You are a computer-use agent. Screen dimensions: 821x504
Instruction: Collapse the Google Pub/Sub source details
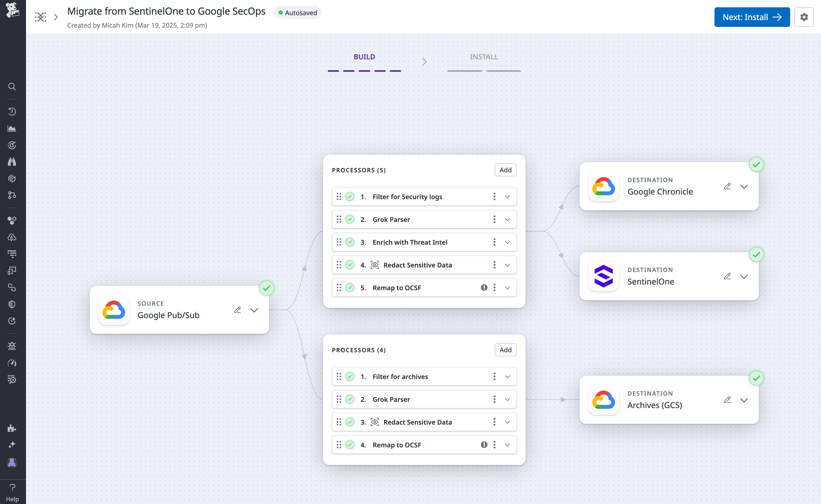pos(254,310)
